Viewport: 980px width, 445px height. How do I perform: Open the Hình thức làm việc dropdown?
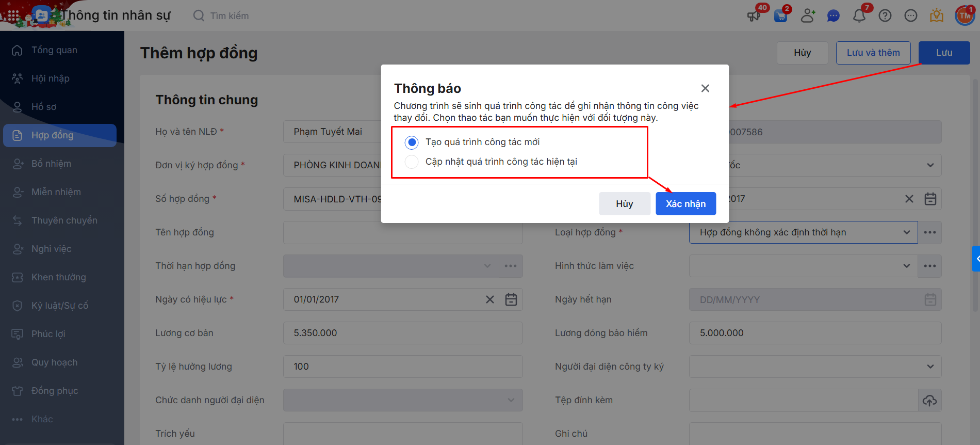pyautogui.click(x=906, y=266)
